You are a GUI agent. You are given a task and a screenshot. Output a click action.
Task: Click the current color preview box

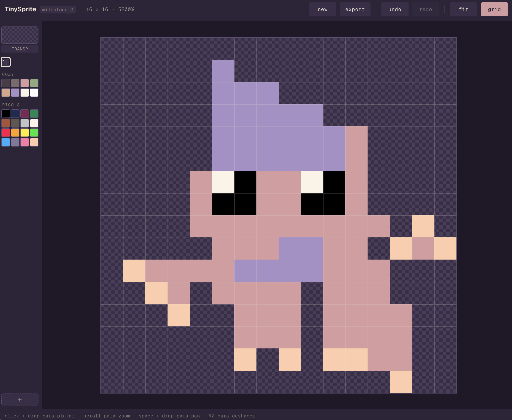point(20,35)
